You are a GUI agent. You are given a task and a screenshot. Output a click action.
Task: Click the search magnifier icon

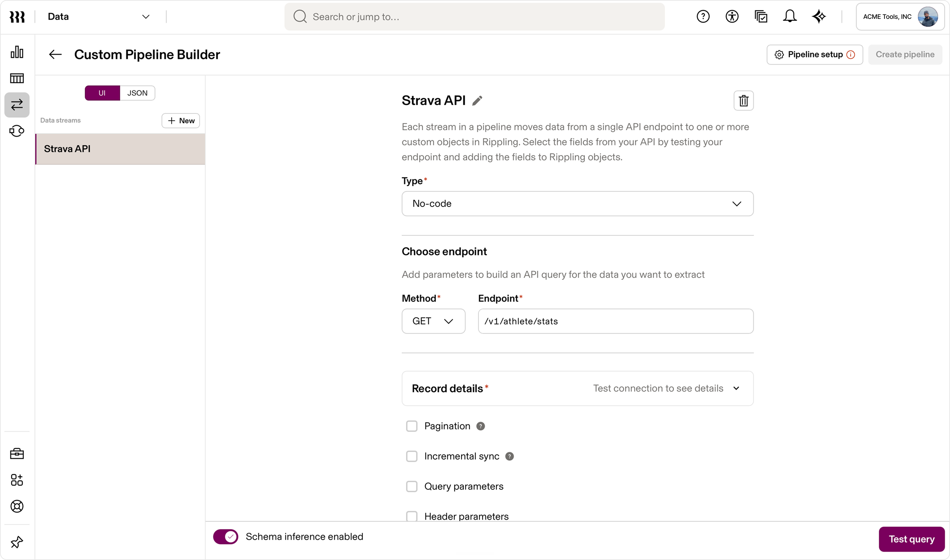pos(300,17)
